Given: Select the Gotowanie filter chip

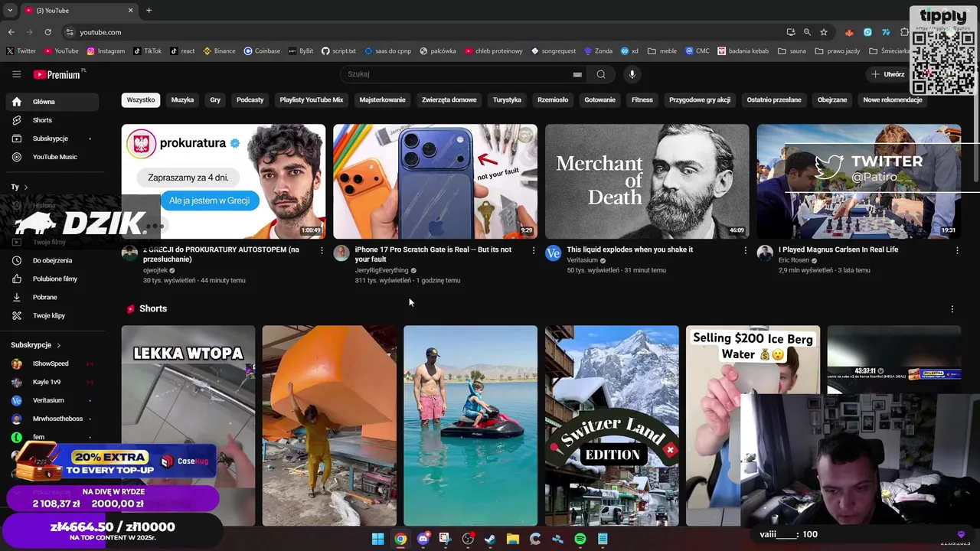Looking at the screenshot, I should coord(599,99).
